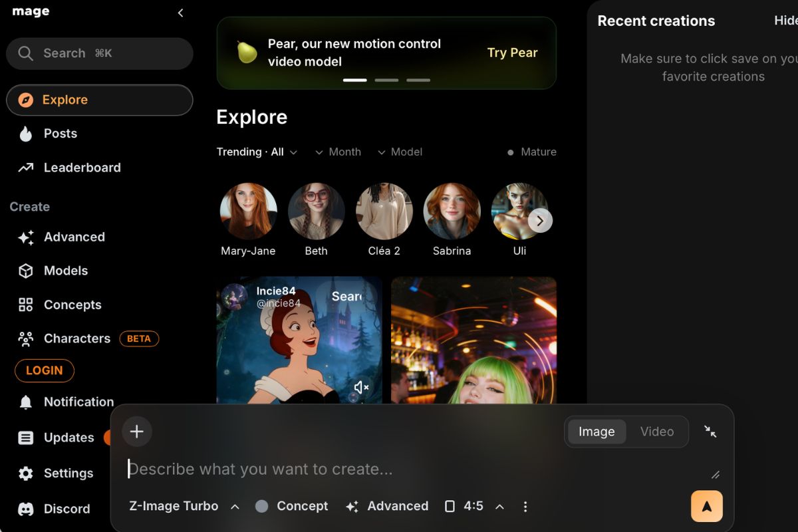
Task: Switch generation mode to Video
Action: [656, 432]
